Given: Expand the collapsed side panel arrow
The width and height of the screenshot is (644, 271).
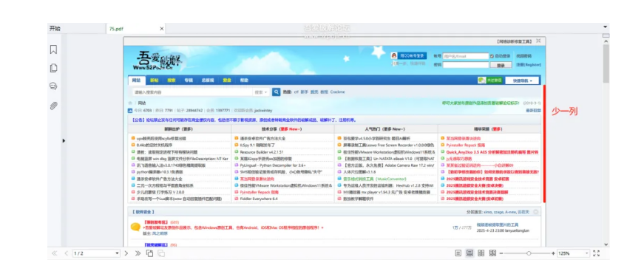Looking at the screenshot, I should tap(64, 140).
